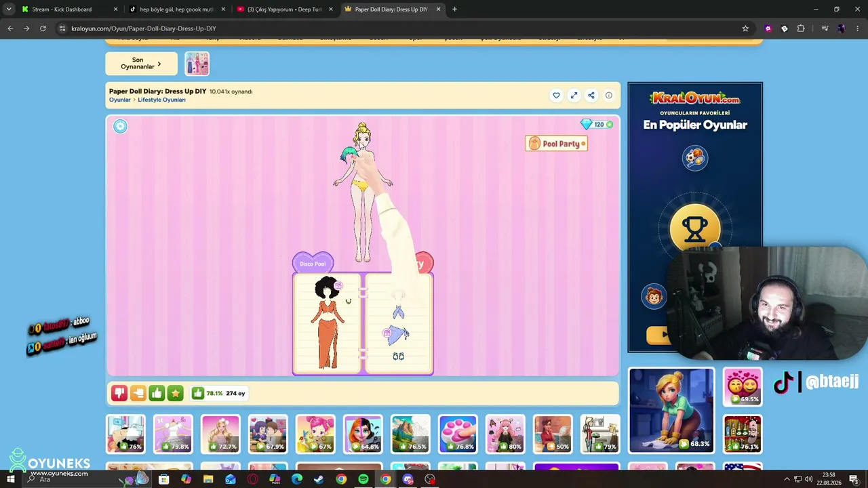Click the taskbar clock showing 23:58
Viewport: 868px width, 488px height.
[x=829, y=479]
